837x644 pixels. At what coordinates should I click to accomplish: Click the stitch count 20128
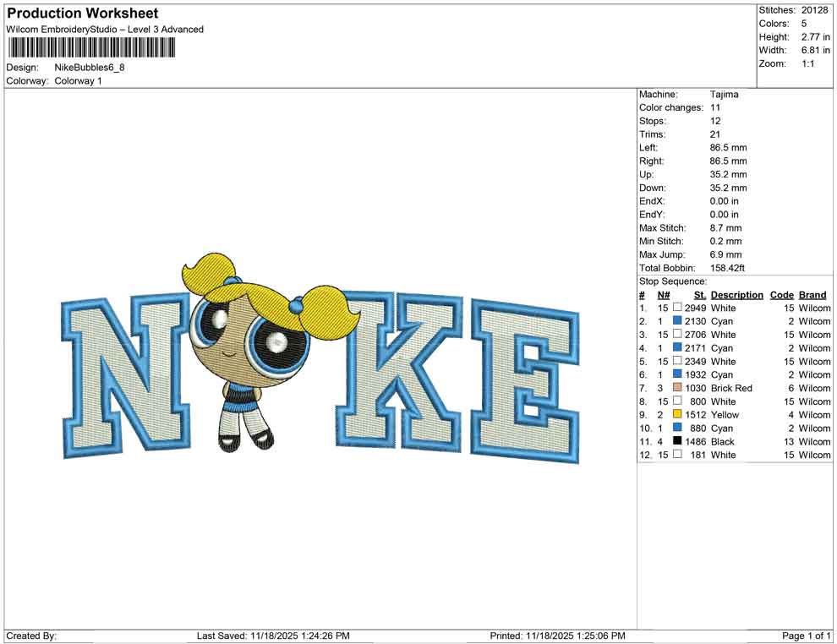coord(814,10)
